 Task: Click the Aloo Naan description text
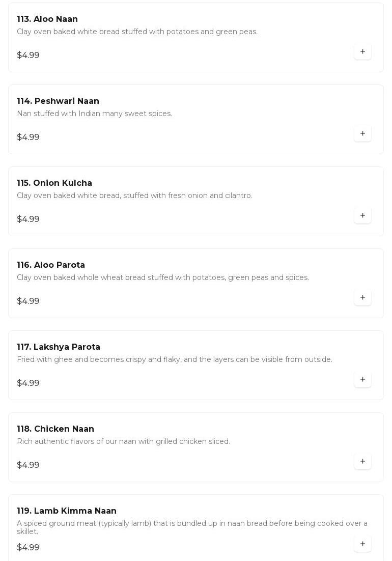pos(137,32)
